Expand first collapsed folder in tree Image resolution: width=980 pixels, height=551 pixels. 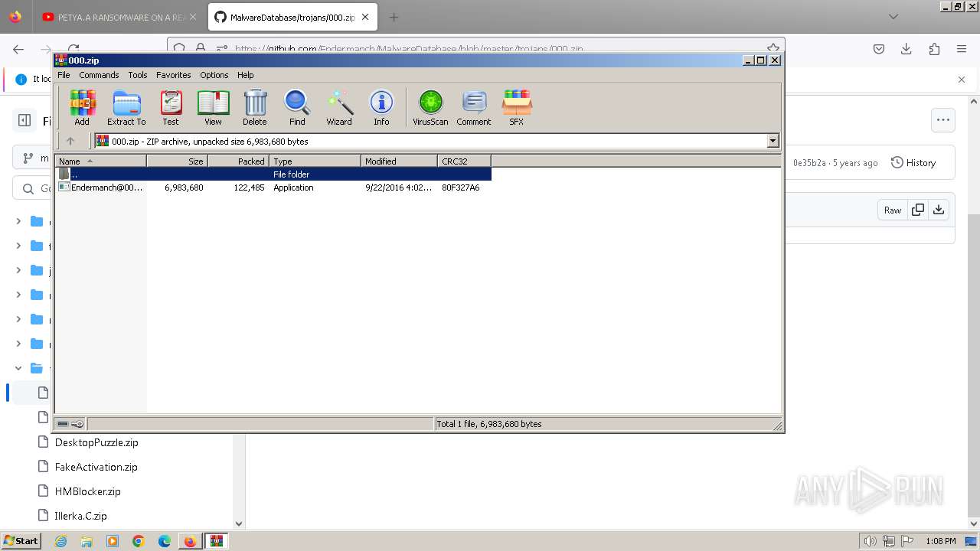[x=18, y=221]
